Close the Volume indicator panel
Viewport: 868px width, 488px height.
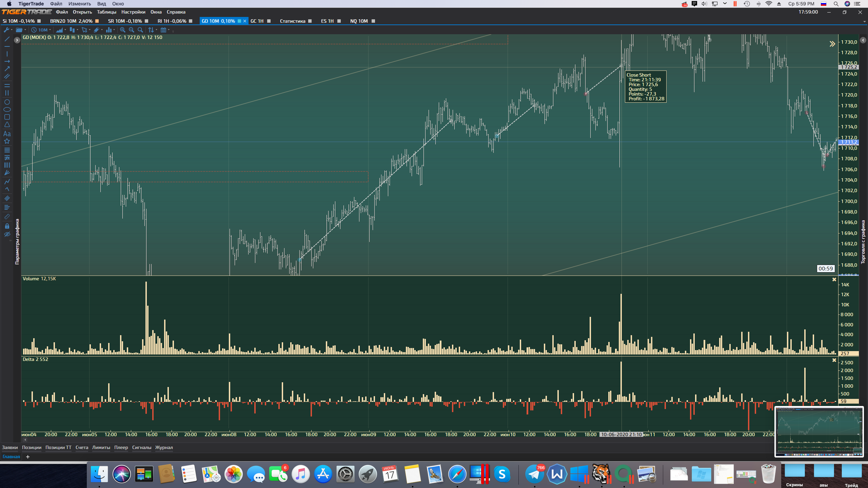pyautogui.click(x=834, y=280)
